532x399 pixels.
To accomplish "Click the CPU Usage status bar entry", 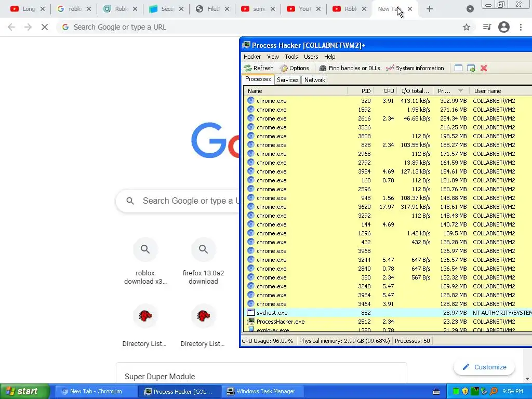I will [x=268, y=341].
